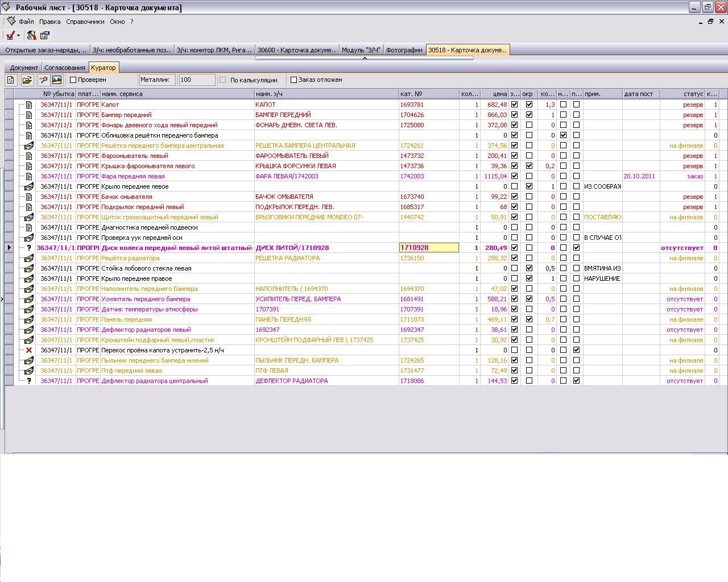Click the hand icon on Крыло переднее левое row
The width and height of the screenshot is (728, 582).
(x=29, y=186)
